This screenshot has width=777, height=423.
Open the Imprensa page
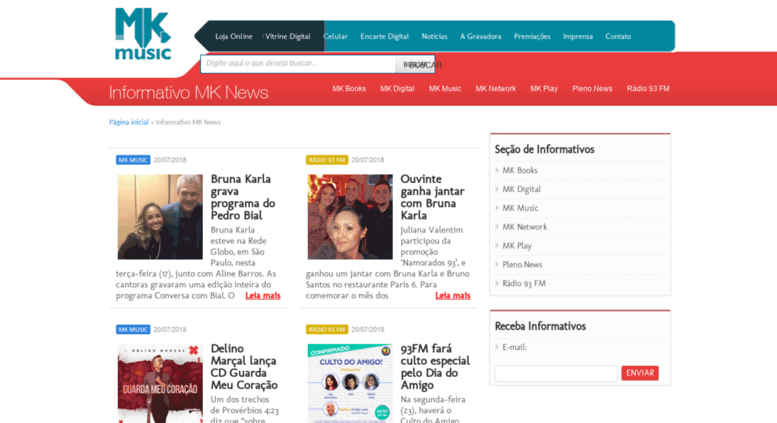point(578,37)
